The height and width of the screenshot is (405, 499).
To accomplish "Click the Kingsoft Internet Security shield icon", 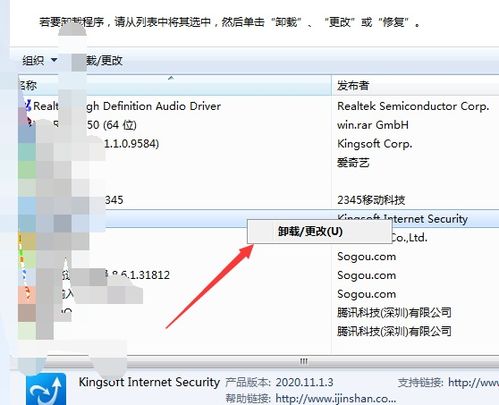I will (46, 390).
